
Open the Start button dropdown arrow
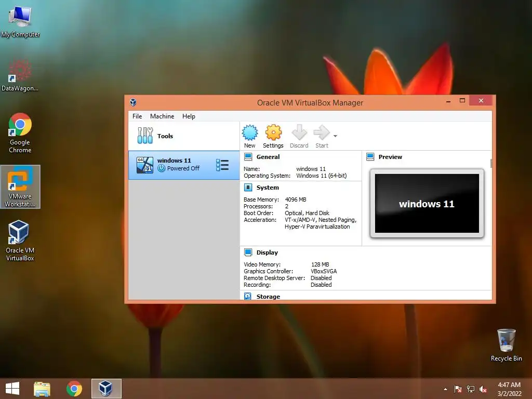pyautogui.click(x=335, y=136)
